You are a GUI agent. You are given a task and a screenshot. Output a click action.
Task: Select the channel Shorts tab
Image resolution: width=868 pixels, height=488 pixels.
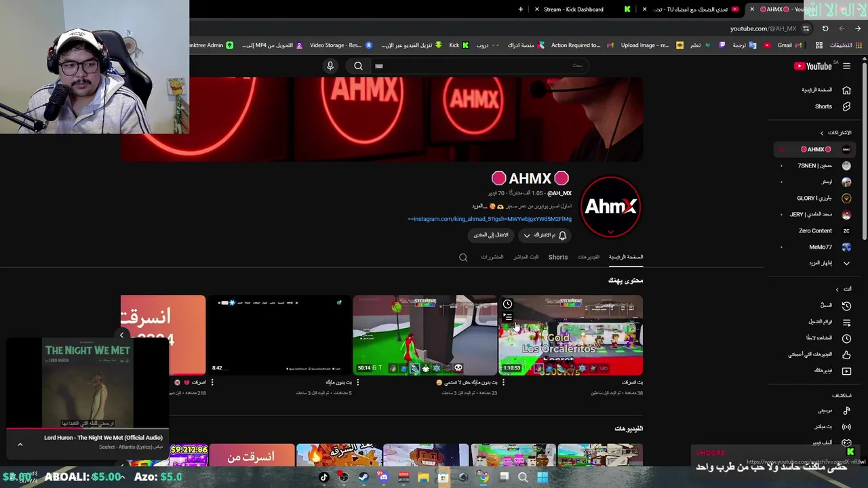pyautogui.click(x=558, y=257)
